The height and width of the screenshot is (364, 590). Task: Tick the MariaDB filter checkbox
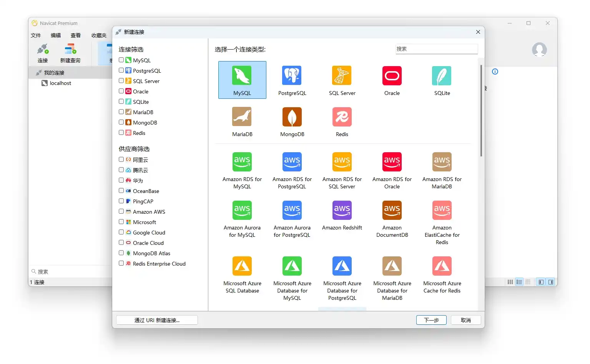[121, 112]
